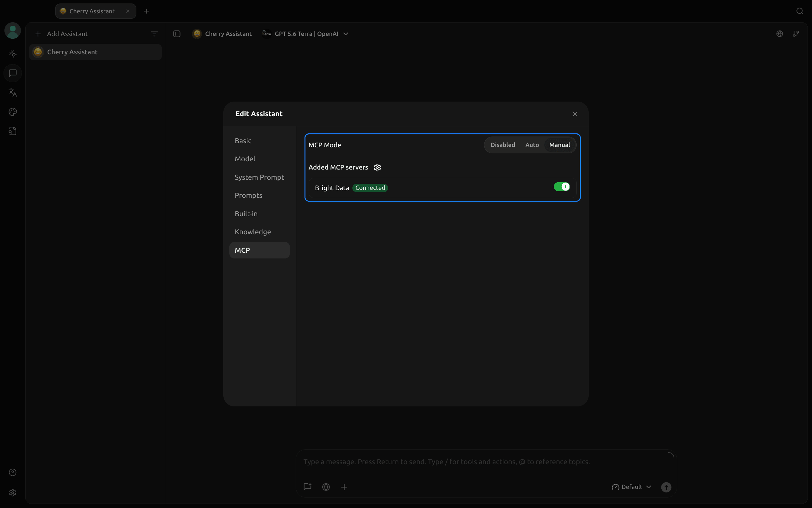Viewport: 812px width, 508px height.
Task: Open the System Prompt tab
Action: pos(259,177)
